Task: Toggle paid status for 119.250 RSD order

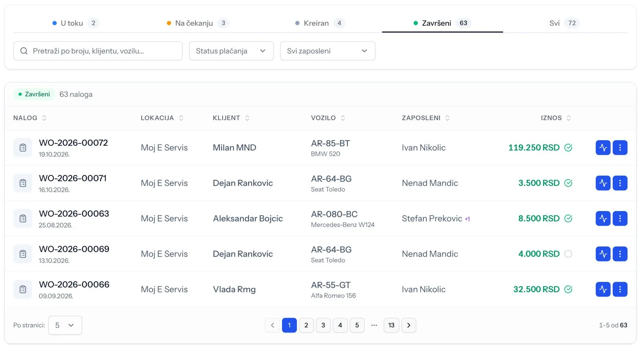Action: point(568,148)
